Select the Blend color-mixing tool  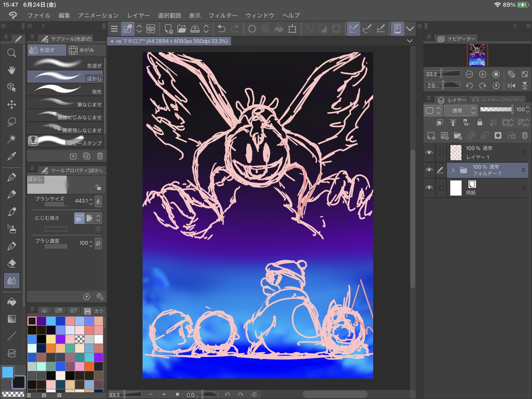pyautogui.click(x=12, y=281)
